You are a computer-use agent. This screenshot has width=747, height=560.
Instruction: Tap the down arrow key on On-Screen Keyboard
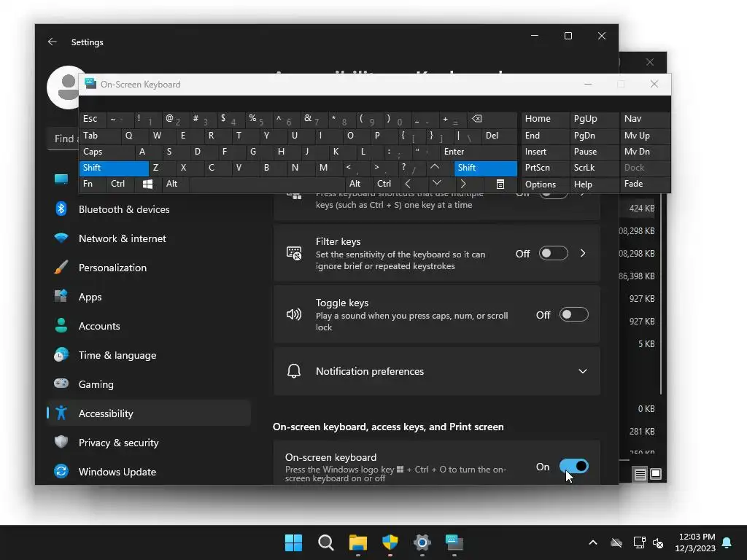(x=436, y=183)
